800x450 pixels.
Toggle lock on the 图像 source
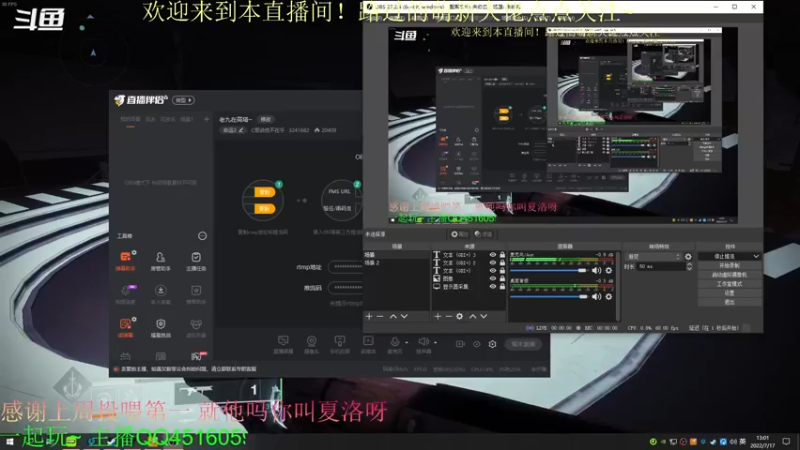click(503, 279)
